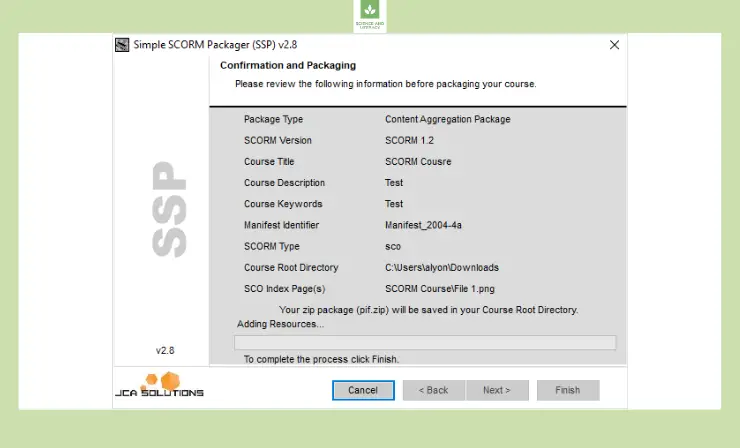Click the SCO Index Page(s) label
Image resolution: width=740 pixels, height=448 pixels.
click(x=285, y=289)
